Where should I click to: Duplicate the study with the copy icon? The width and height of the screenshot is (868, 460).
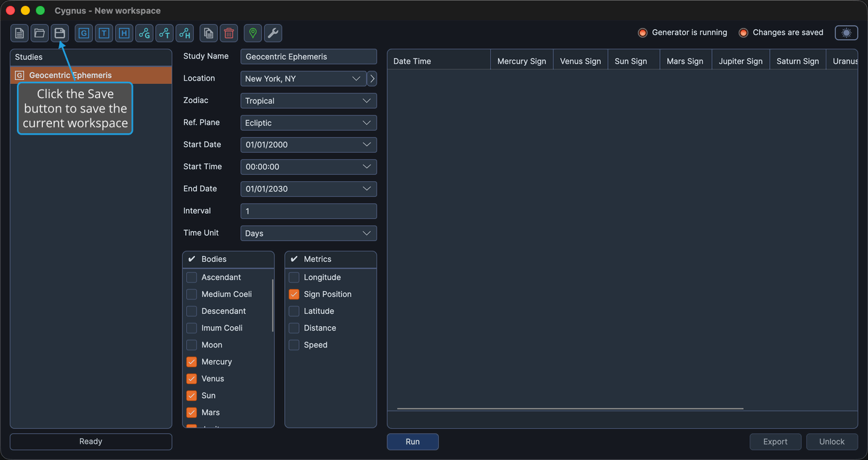[209, 33]
